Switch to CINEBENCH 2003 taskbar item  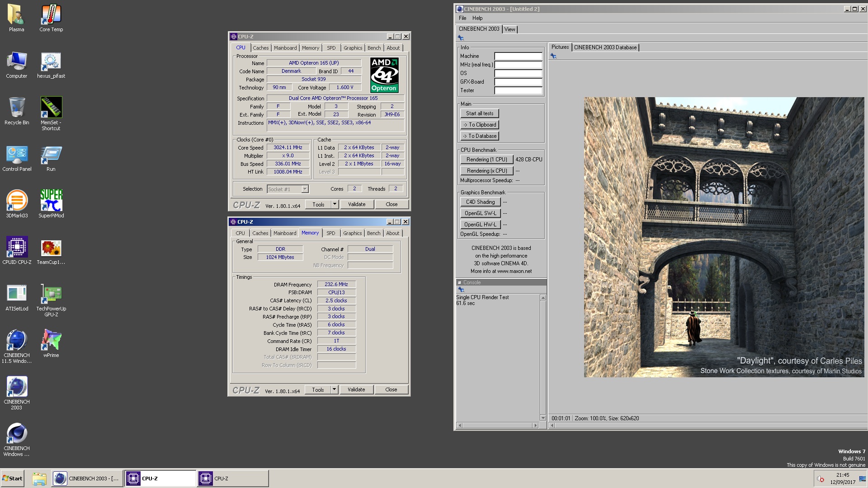point(87,479)
